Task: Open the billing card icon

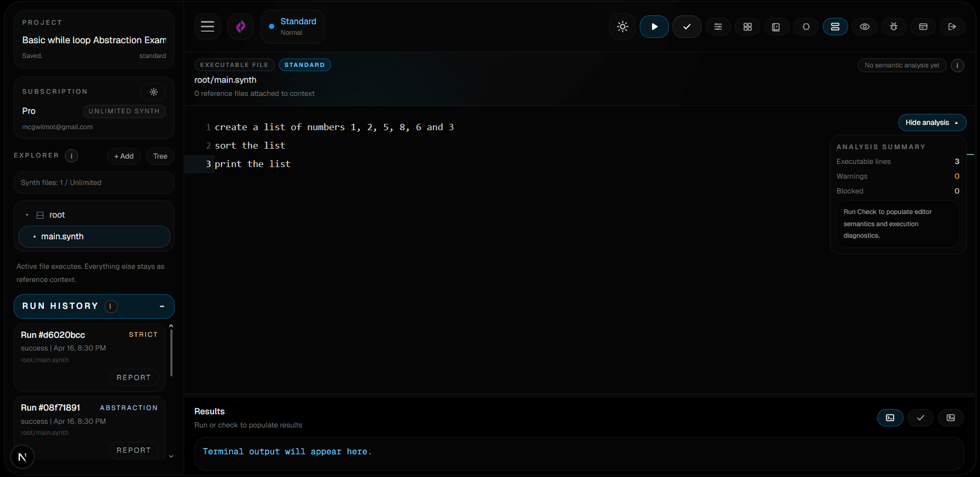Action: [923, 26]
